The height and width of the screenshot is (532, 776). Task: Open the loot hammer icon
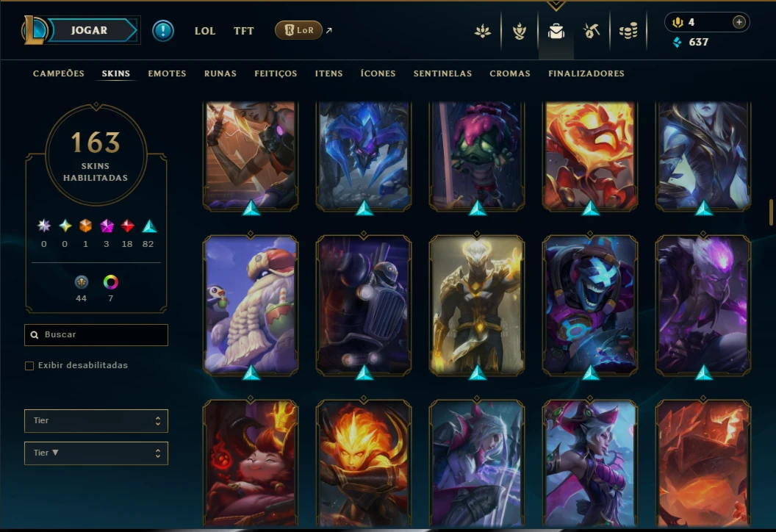tap(592, 31)
